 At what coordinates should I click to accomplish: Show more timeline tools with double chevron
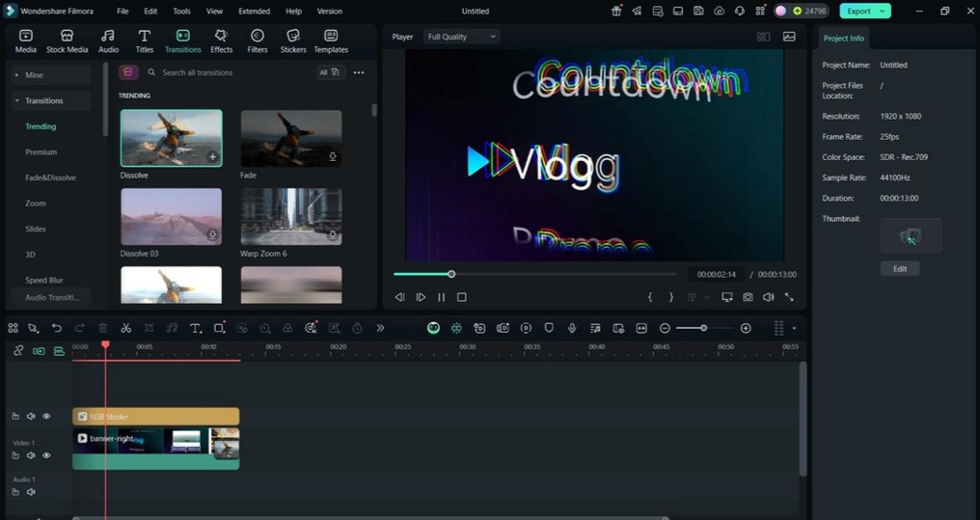pos(380,328)
